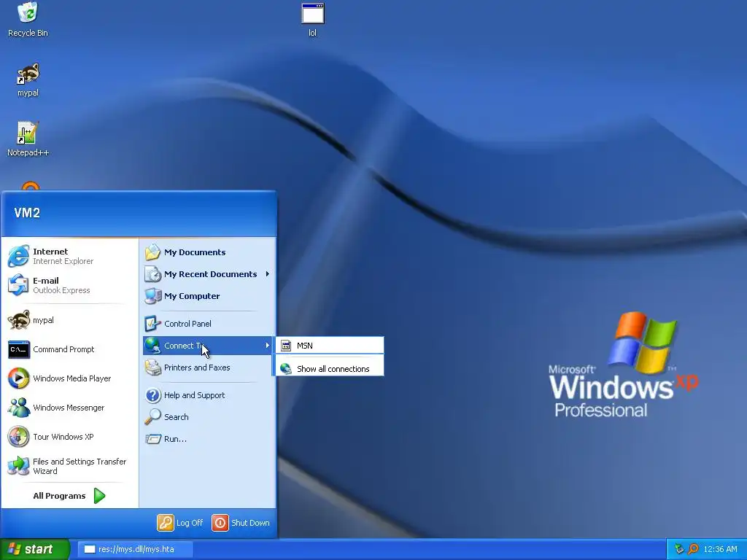Open the My Computer icon
The image size is (747, 560).
click(x=153, y=296)
